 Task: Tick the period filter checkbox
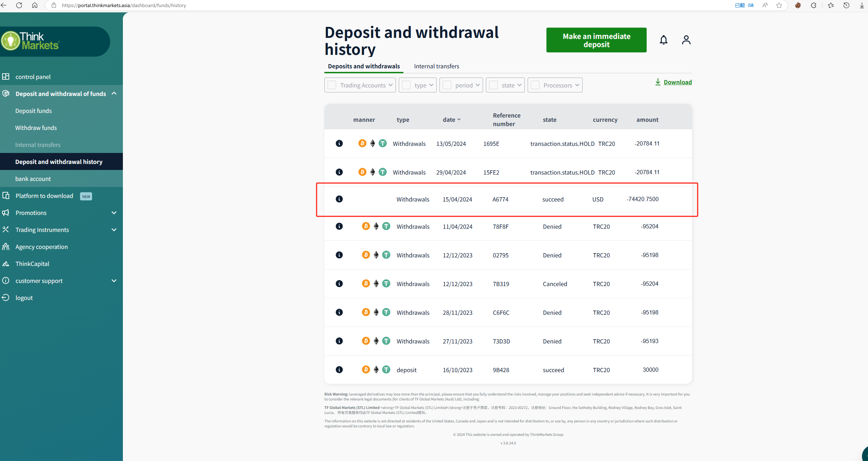(x=447, y=85)
